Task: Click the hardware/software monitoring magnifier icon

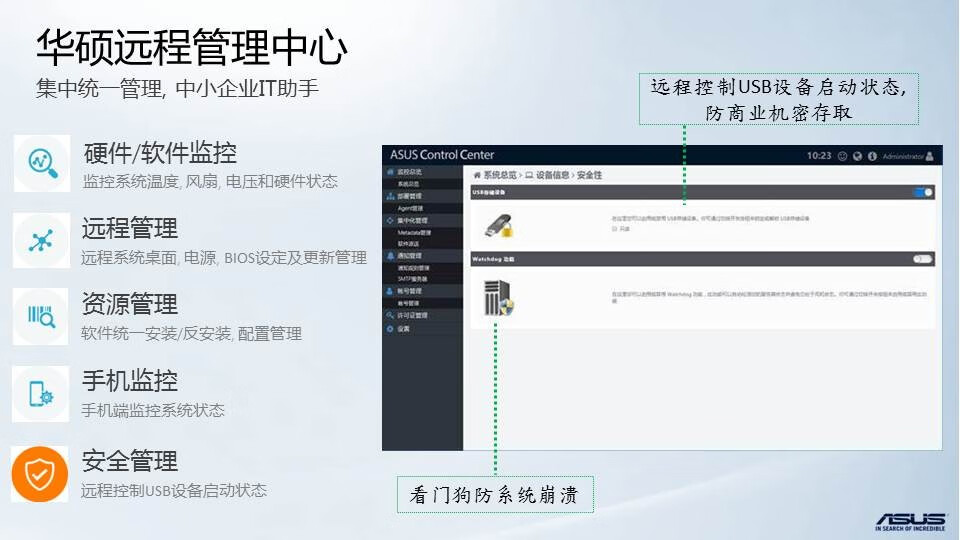Action: [42, 163]
